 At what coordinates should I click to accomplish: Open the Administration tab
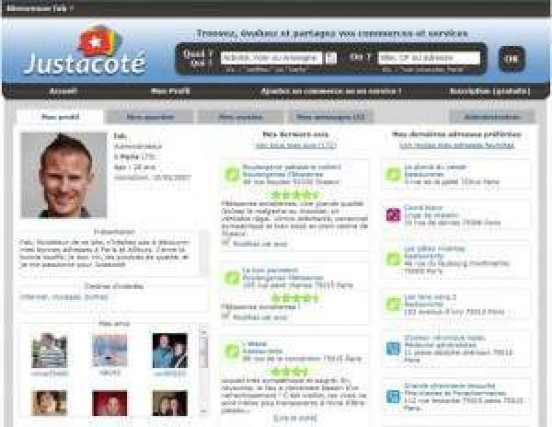492,117
